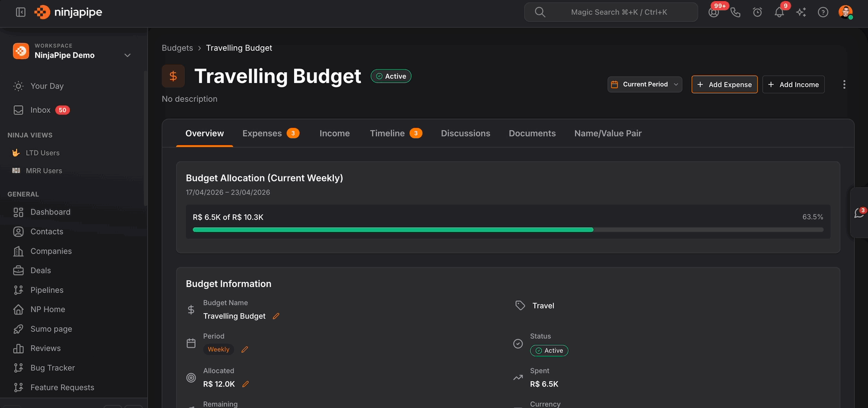Go to Budgets via the breadcrumb

[177, 48]
